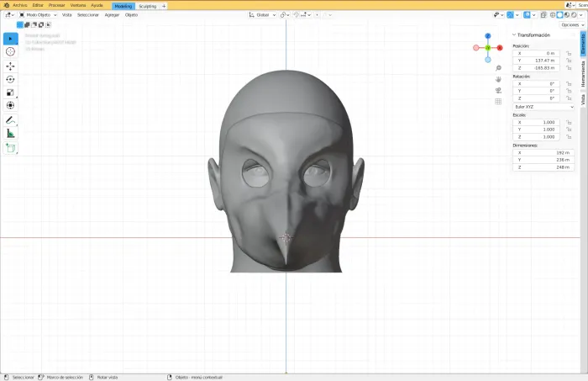Select the Annotate tool

point(10,120)
